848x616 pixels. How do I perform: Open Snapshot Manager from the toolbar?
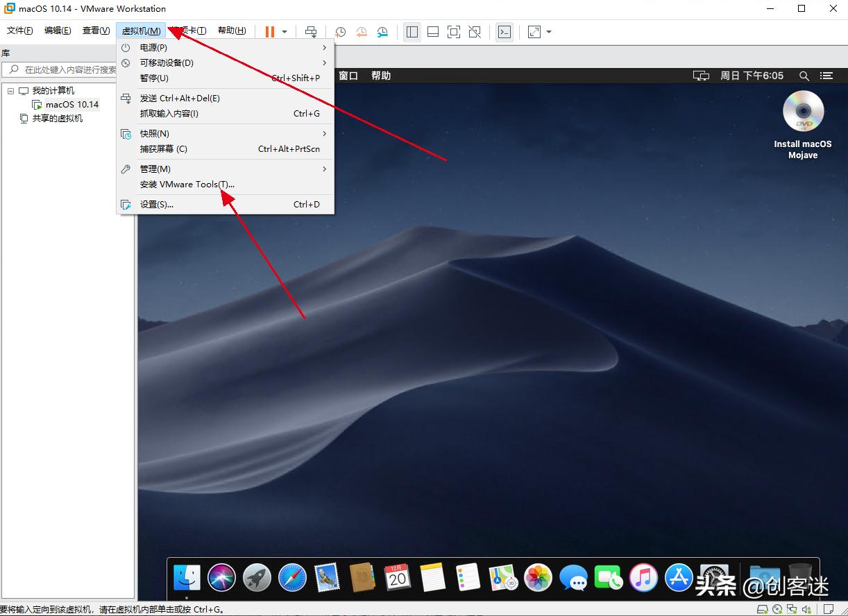click(x=382, y=31)
